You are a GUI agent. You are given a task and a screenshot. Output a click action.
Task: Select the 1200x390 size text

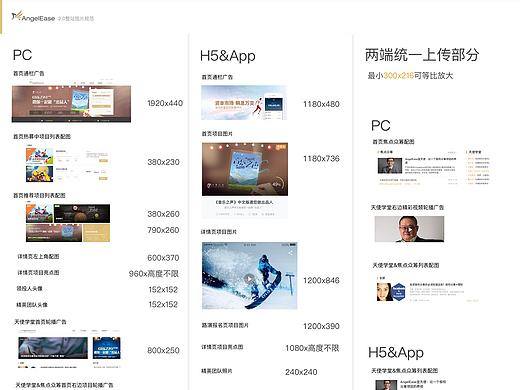tap(321, 326)
